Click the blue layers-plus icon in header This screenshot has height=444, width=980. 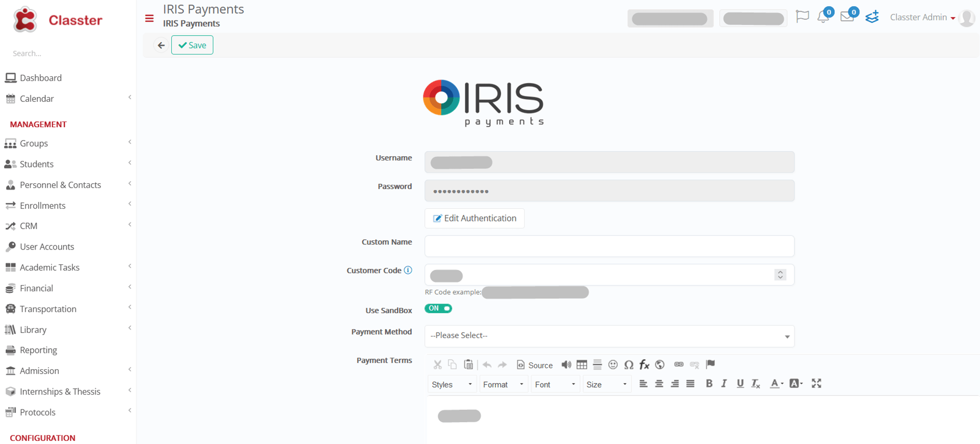point(872,17)
